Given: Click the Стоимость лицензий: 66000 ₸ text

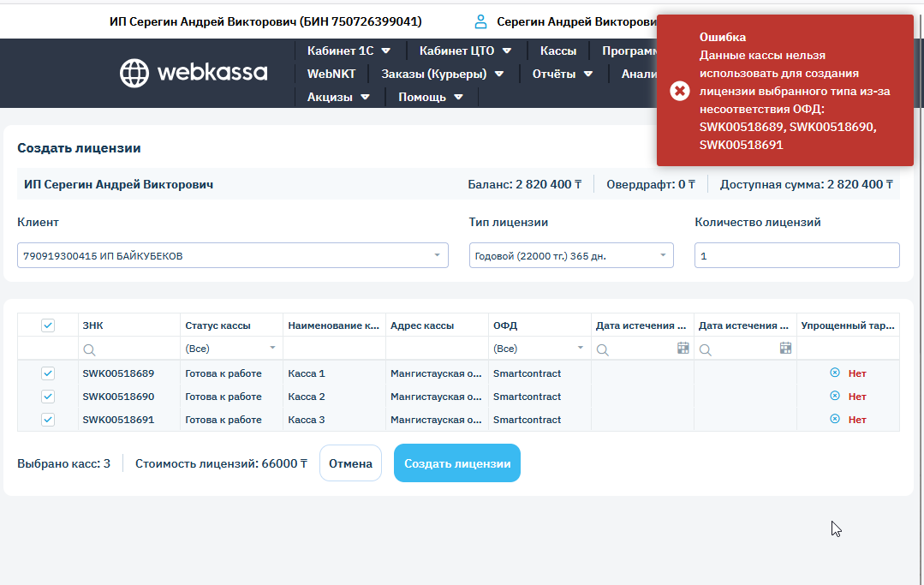Looking at the screenshot, I should point(221,463).
